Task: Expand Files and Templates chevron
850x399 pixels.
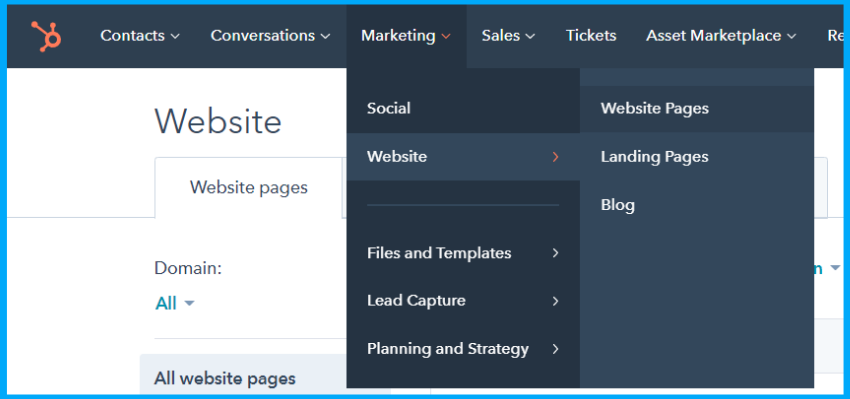Action: [x=555, y=253]
